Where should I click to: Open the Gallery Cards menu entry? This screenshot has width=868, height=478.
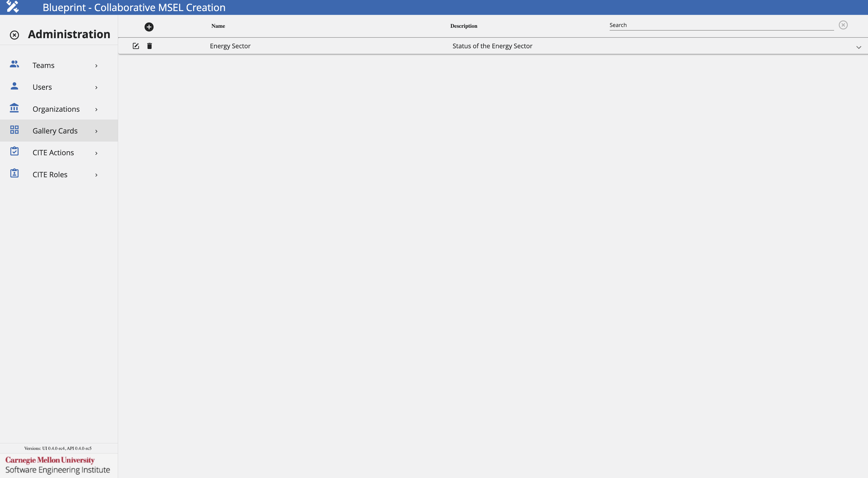[55, 131]
